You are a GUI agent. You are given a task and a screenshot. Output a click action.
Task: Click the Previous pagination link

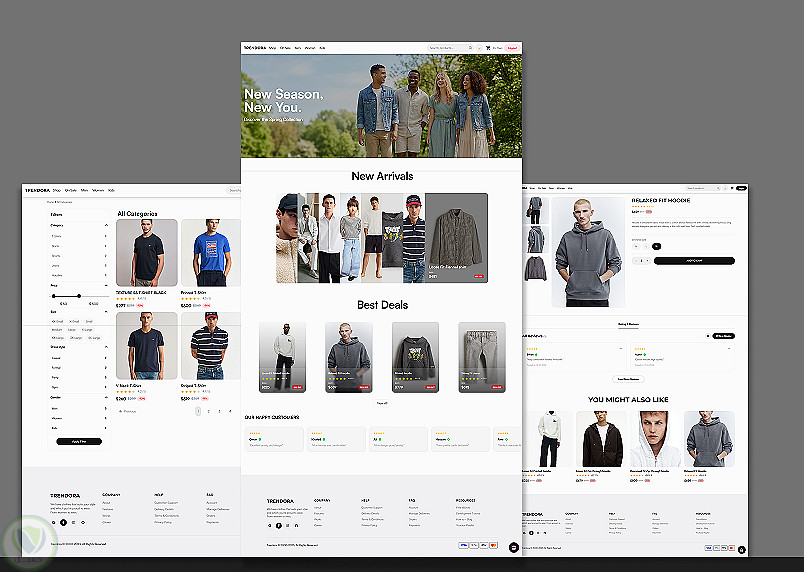point(127,411)
